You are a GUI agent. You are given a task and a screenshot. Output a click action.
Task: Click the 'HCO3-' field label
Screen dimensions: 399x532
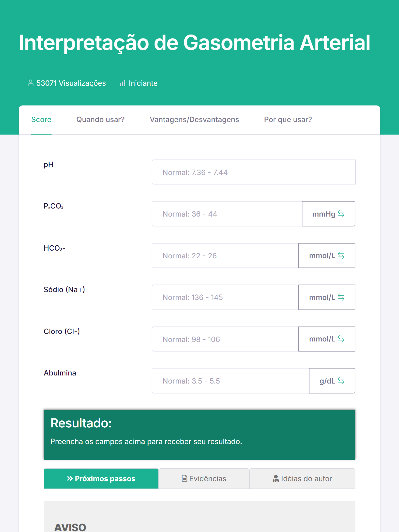[x=54, y=248]
